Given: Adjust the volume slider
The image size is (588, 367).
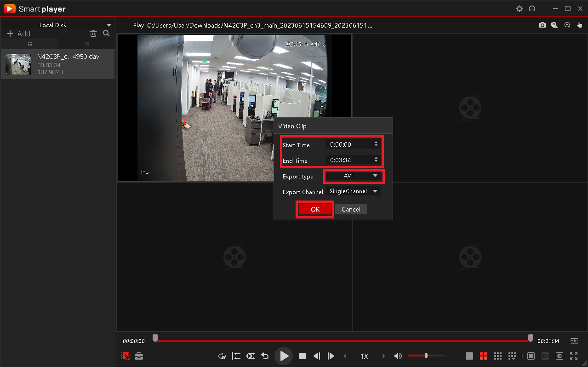Looking at the screenshot, I should 426,356.
